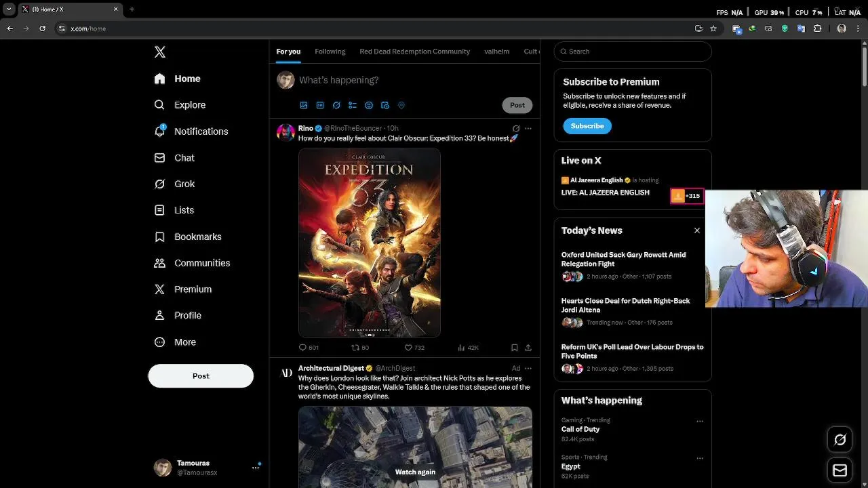Open the floating Grok button
Viewport: 868px width, 488px height.
pyautogui.click(x=840, y=440)
